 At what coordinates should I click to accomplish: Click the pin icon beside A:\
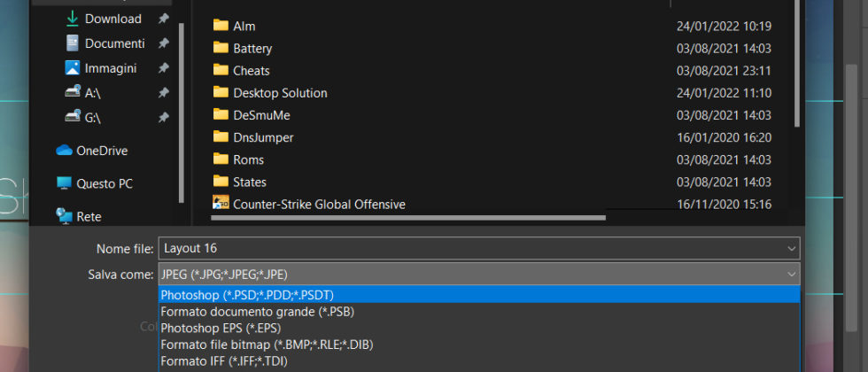tap(163, 93)
